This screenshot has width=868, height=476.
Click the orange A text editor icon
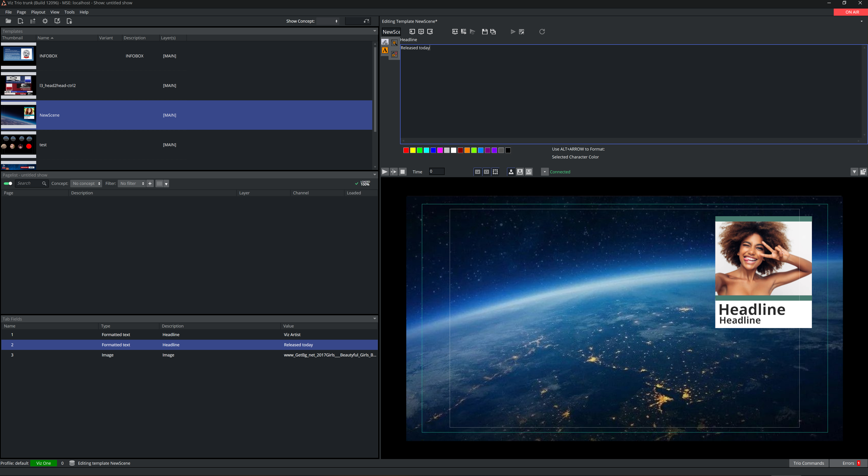(x=385, y=50)
